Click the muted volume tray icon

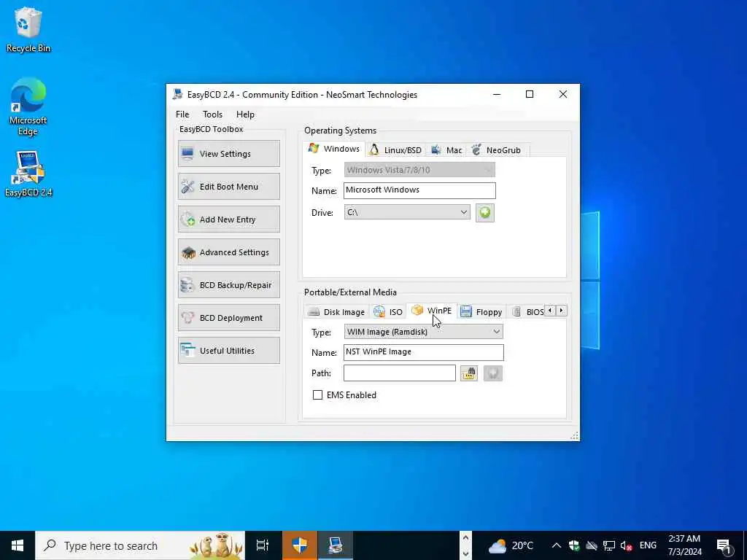[x=626, y=545]
